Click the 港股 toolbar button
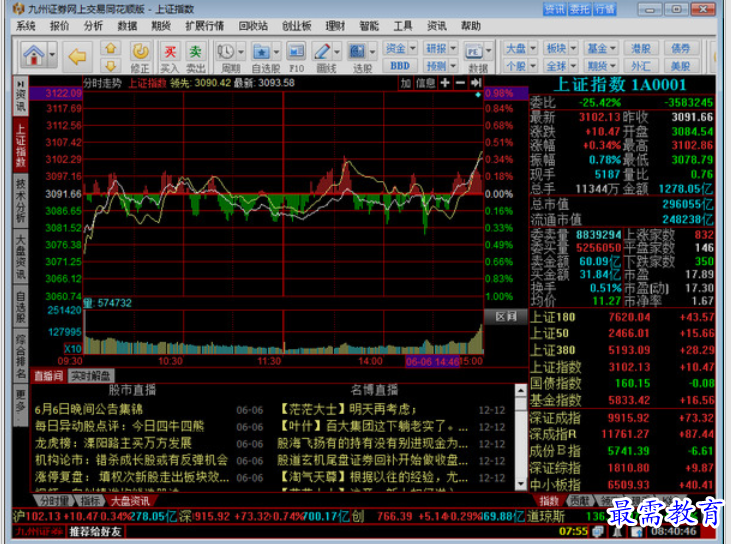Screen dimensions: 731x544 click(641, 48)
